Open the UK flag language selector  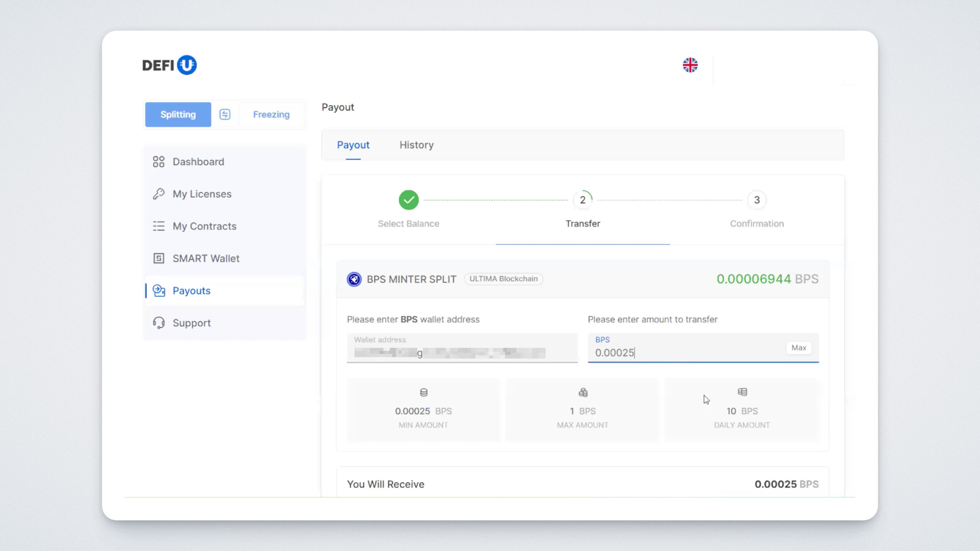690,65
